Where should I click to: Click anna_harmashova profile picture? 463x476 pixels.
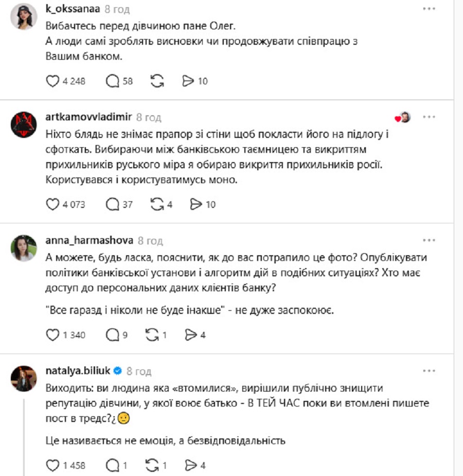point(24,248)
